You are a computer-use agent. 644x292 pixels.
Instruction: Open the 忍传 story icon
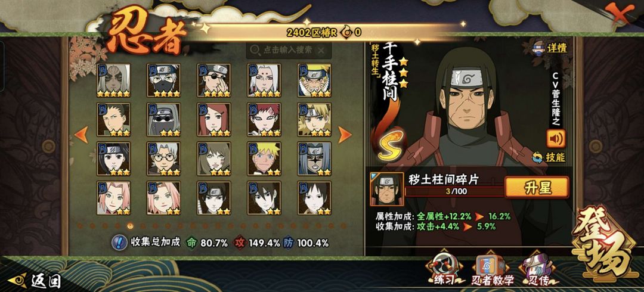pos(538,271)
